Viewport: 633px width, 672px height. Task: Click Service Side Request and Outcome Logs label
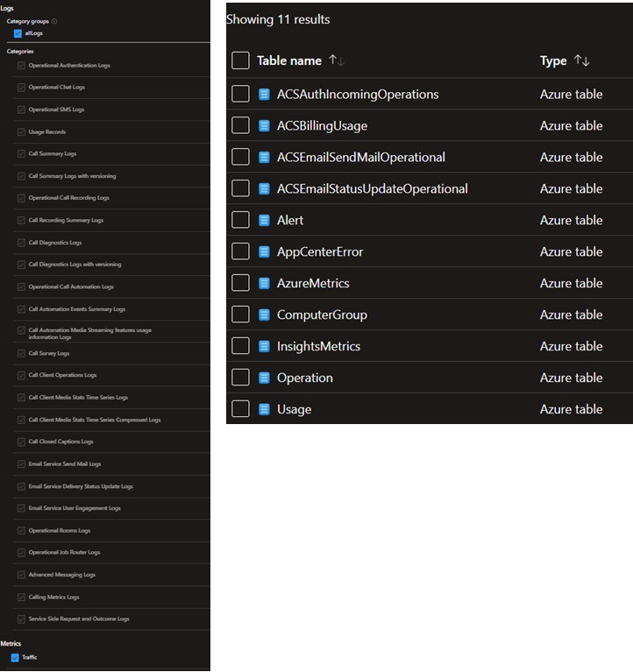pyautogui.click(x=79, y=619)
